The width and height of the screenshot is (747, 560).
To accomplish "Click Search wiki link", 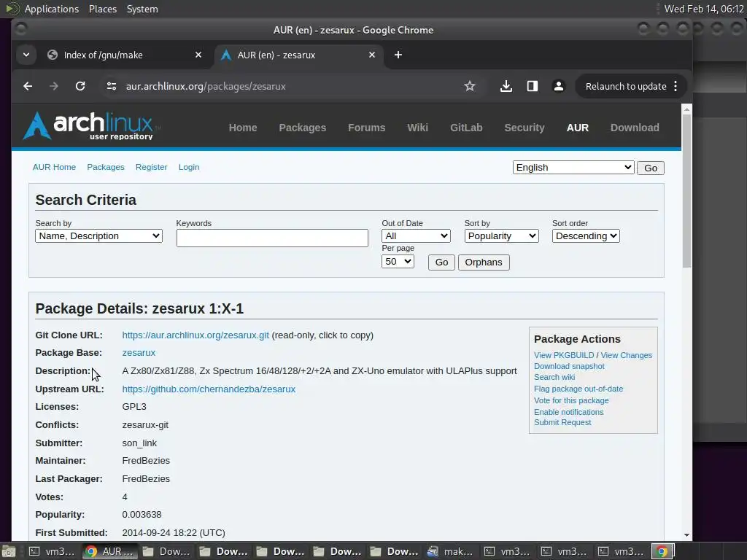I will point(554,377).
